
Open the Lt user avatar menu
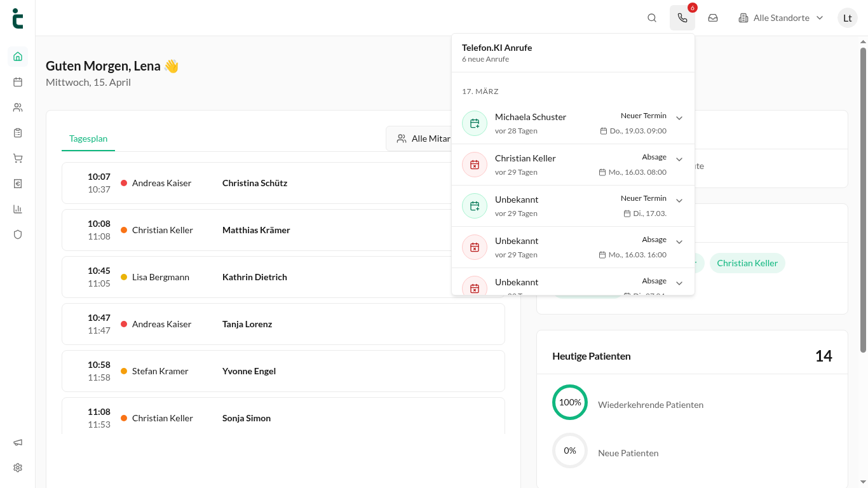point(848,18)
